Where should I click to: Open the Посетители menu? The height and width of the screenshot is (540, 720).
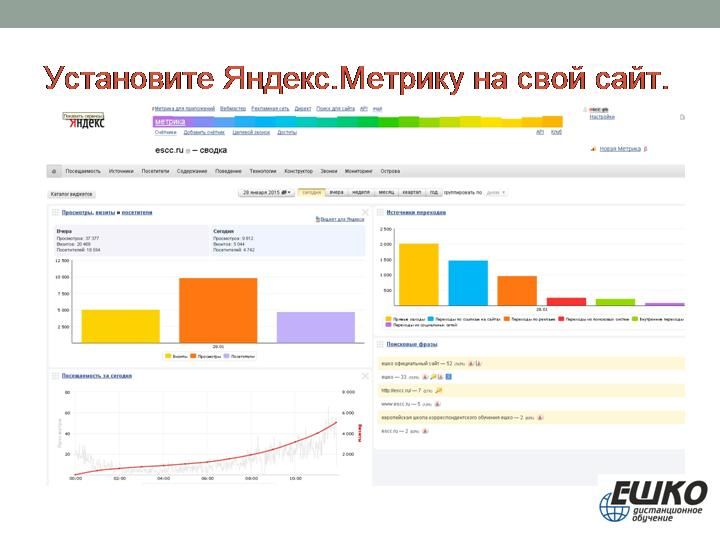155,171
